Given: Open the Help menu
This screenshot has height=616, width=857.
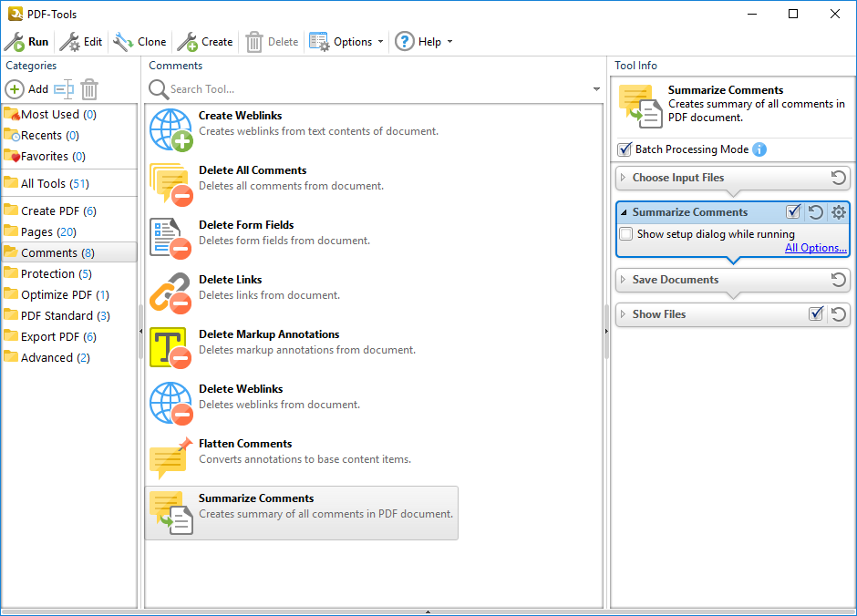Looking at the screenshot, I should pos(423,42).
